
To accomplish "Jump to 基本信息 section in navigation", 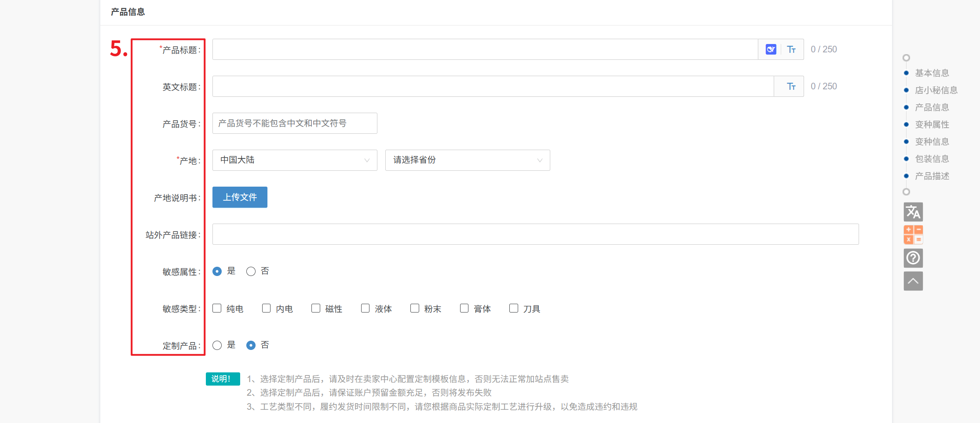I will click(932, 73).
